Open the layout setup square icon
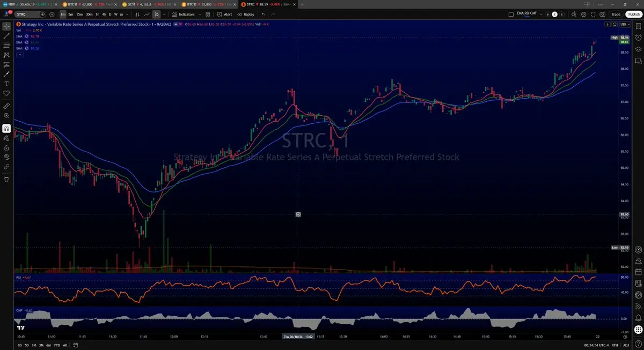 (x=510, y=14)
